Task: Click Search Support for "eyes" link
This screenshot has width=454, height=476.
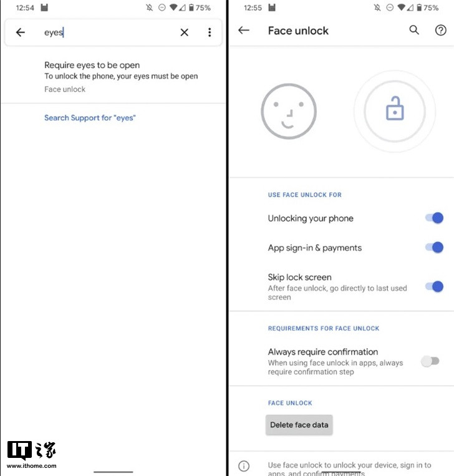Action: [90, 118]
